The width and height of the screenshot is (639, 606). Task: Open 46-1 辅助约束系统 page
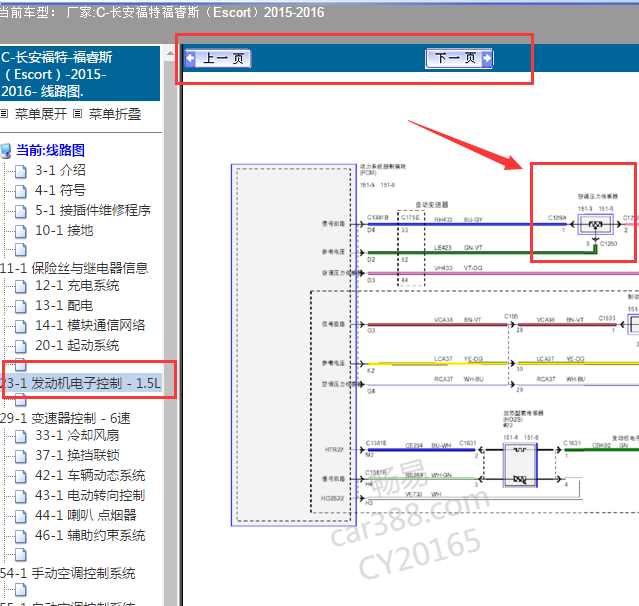[90, 535]
